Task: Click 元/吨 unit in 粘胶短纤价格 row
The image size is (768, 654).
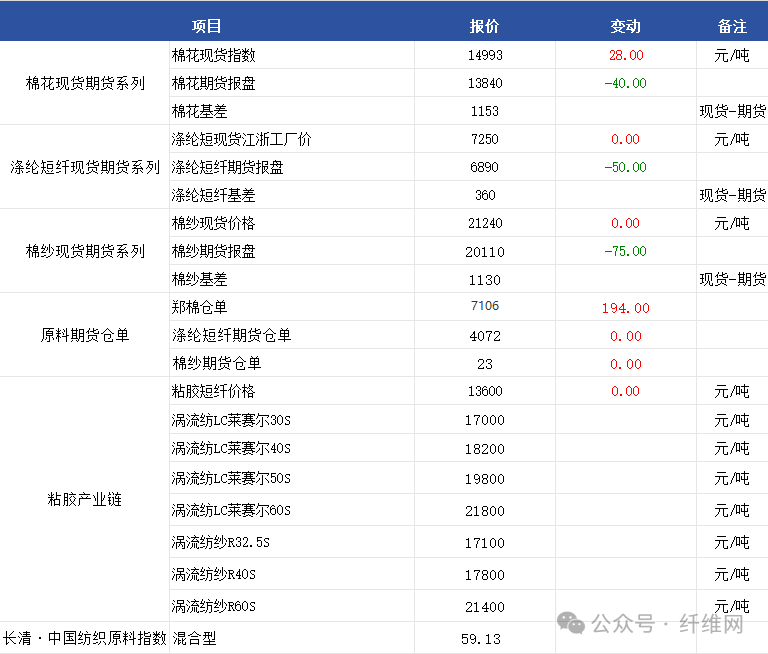Action: pyautogui.click(x=732, y=391)
